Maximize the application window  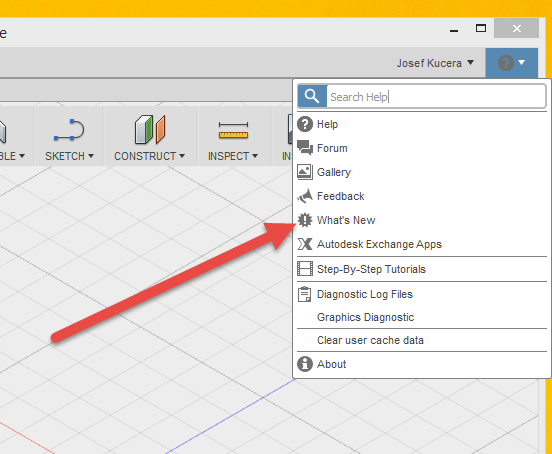(x=481, y=29)
